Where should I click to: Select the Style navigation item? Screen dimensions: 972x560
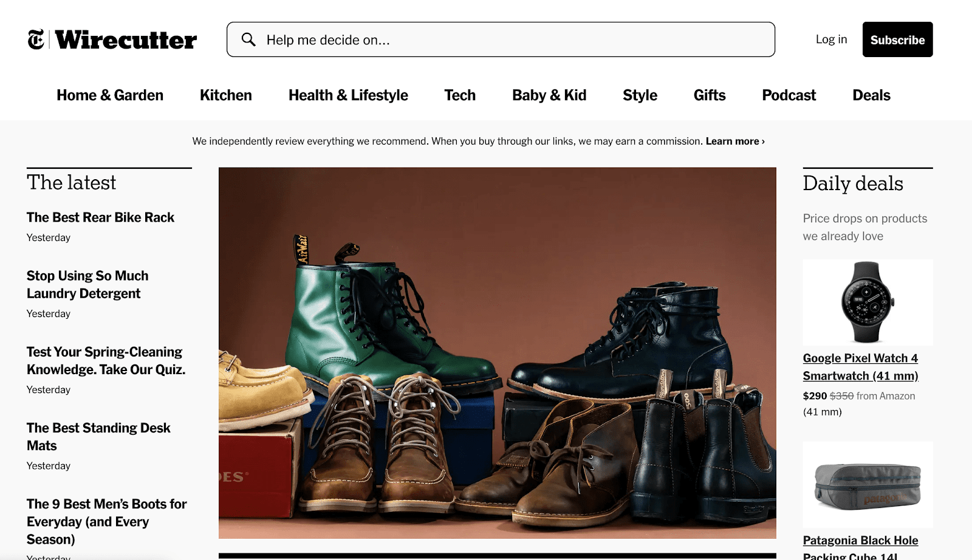tap(639, 95)
